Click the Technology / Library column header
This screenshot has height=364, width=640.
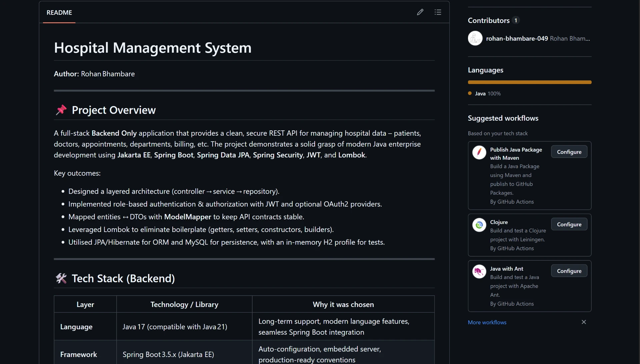tap(184, 304)
